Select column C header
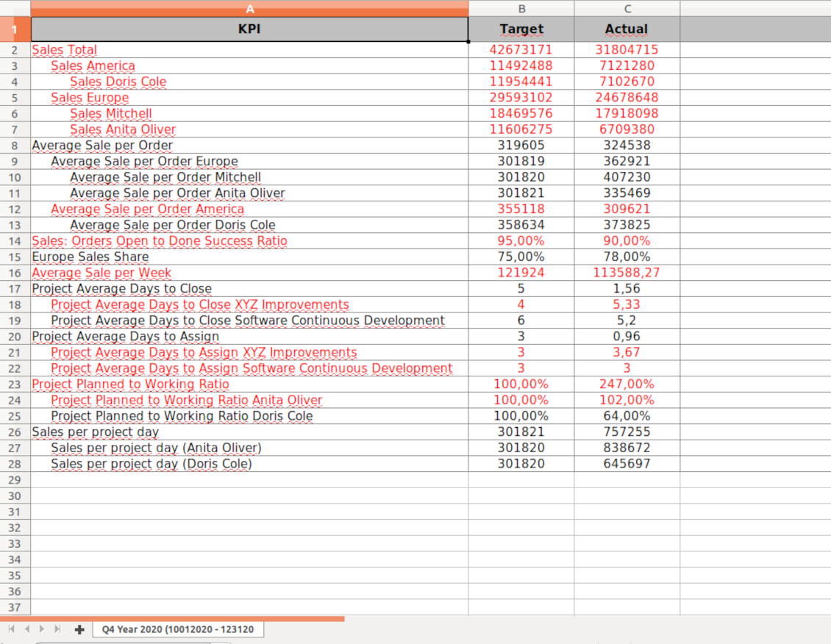831x644 pixels. (x=627, y=9)
